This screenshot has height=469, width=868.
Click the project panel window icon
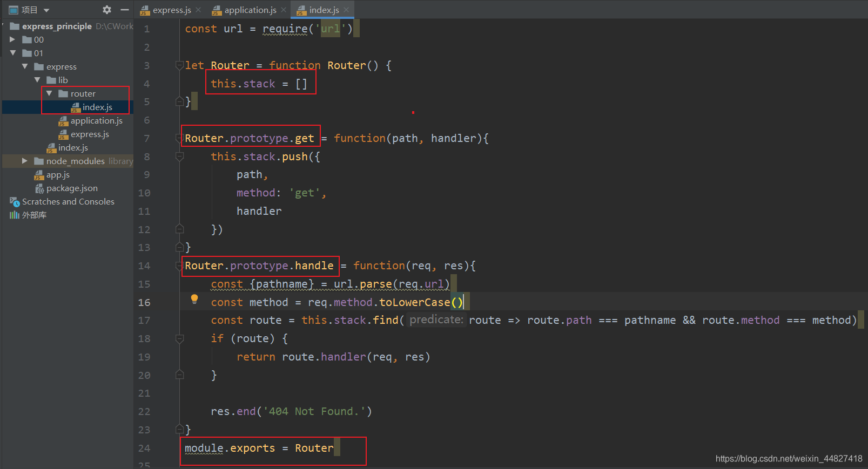(14, 10)
